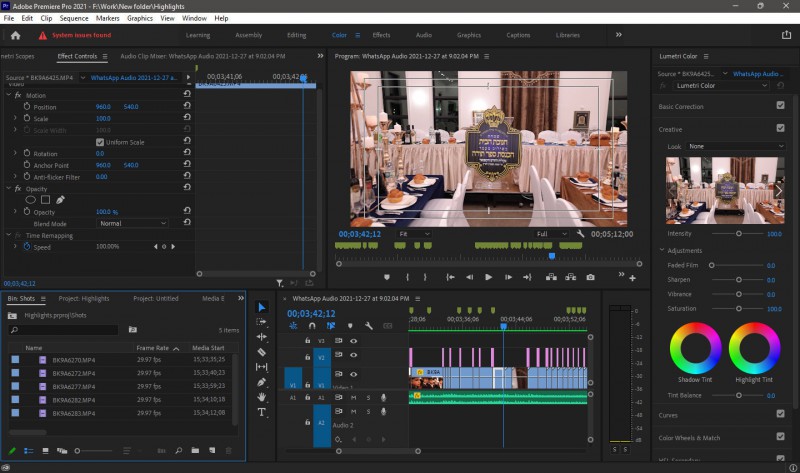
Task: Toggle timeline Snap magnet icon
Action: pos(312,326)
